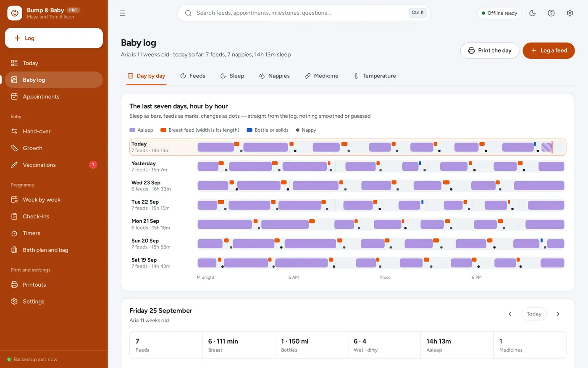
Task: Click the Offline ready status badge
Action: pos(499,13)
